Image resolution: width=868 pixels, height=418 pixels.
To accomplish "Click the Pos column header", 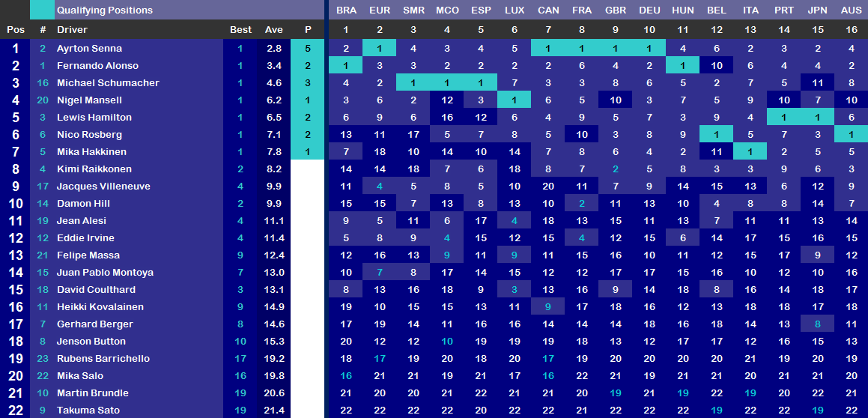I will 16,30.
